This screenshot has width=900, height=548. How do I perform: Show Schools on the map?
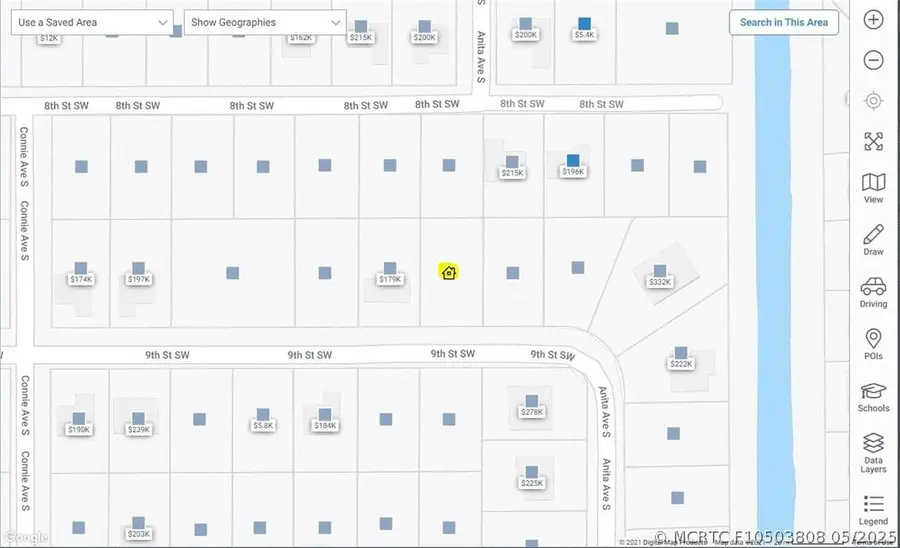tap(873, 397)
